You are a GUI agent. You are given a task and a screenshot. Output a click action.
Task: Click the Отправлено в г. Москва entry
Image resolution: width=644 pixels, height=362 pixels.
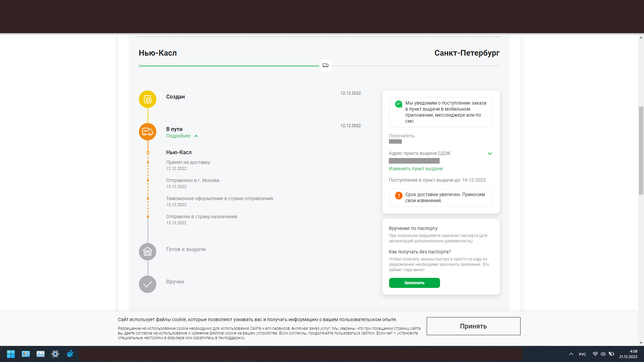coord(193,183)
